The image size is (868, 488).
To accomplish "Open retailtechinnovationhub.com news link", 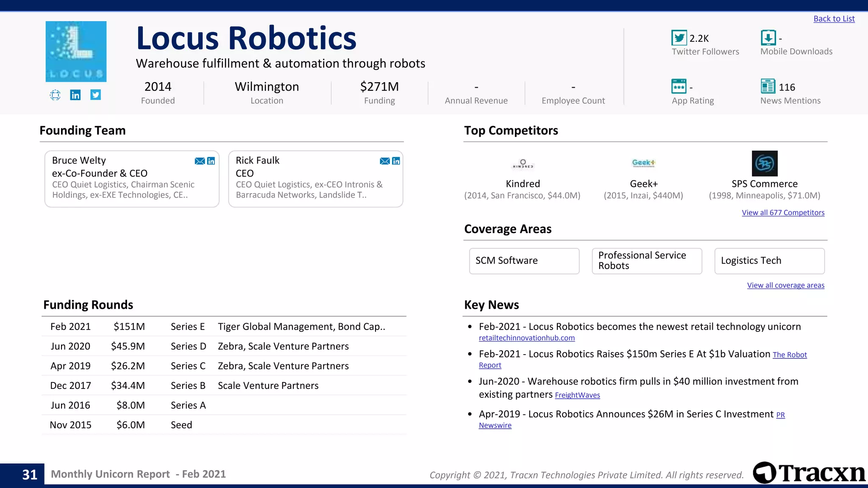I will point(527,338).
